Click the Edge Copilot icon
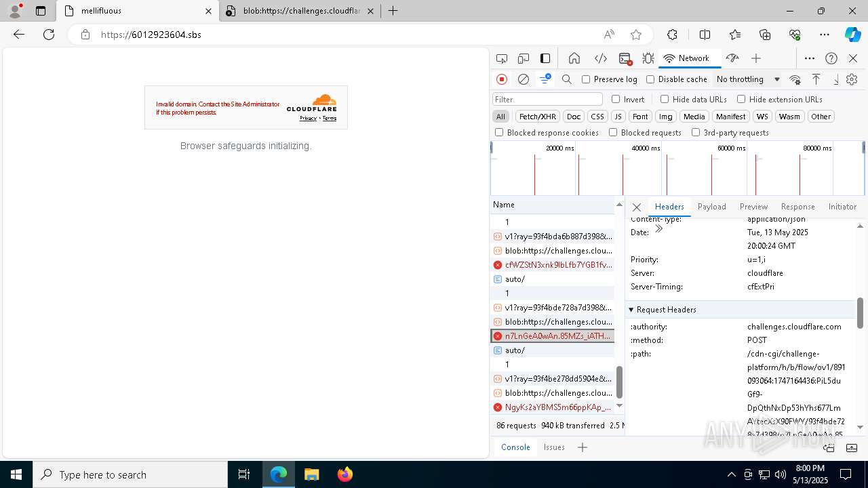 (x=852, y=35)
